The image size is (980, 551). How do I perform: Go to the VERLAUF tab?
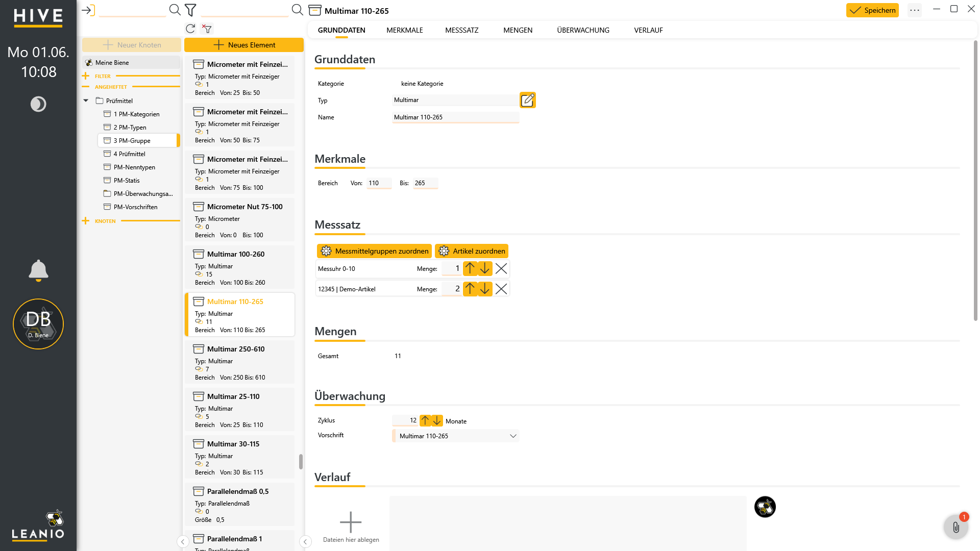[648, 30]
